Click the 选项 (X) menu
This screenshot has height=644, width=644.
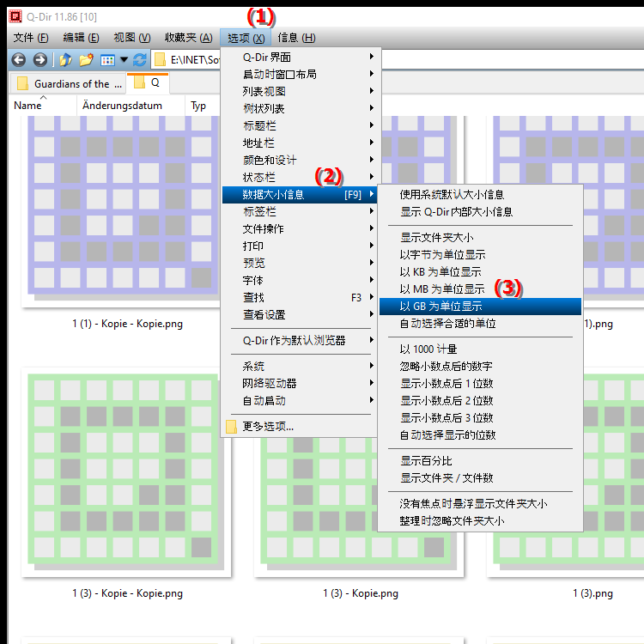[246, 38]
